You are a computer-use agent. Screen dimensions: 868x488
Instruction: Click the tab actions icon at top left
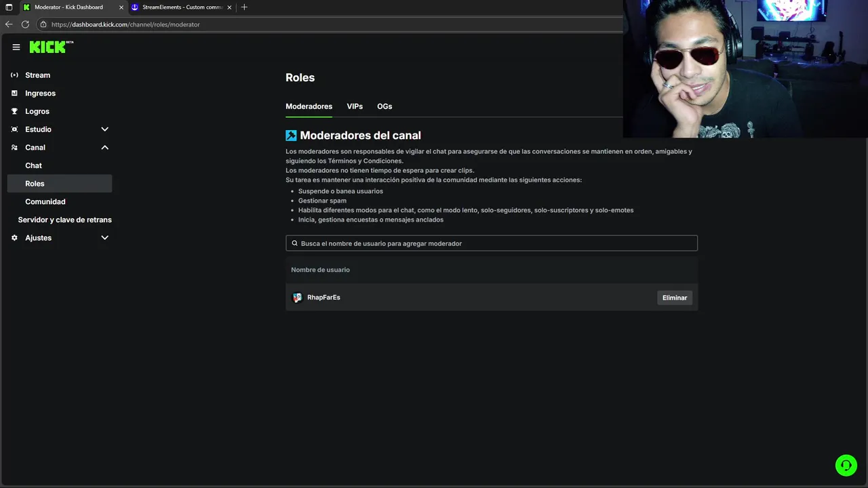[x=9, y=7]
